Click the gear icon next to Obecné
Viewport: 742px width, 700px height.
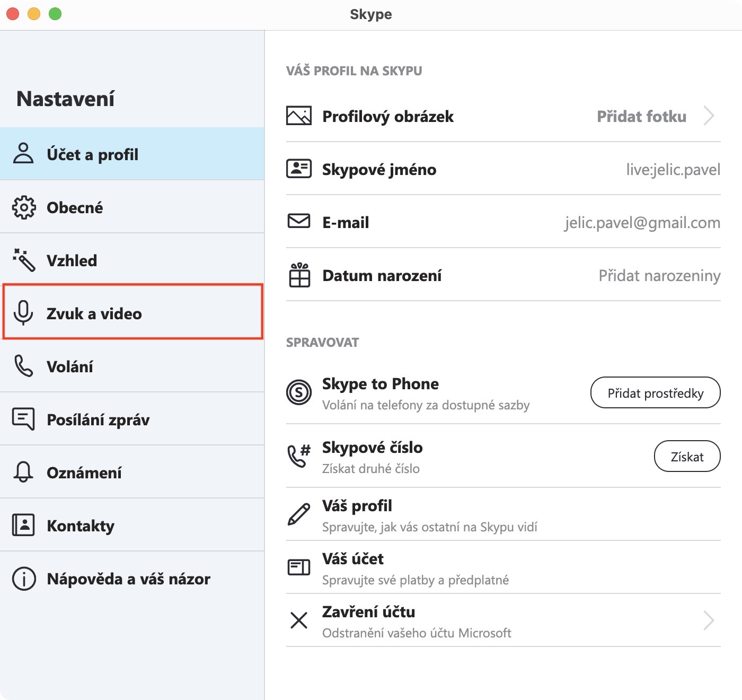(24, 207)
